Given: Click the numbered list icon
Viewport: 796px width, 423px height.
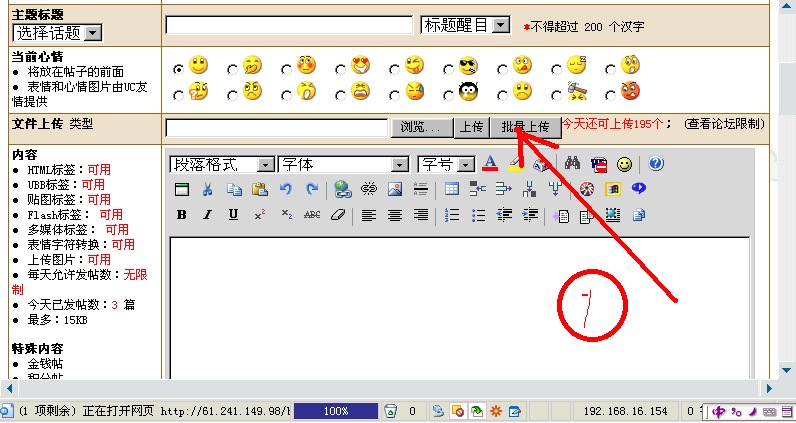Looking at the screenshot, I should point(451,214).
